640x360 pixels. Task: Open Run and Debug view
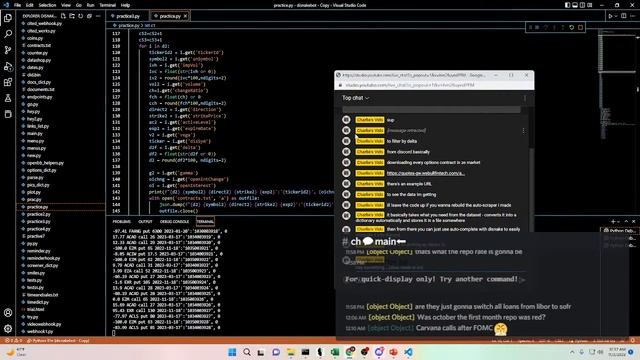8,66
